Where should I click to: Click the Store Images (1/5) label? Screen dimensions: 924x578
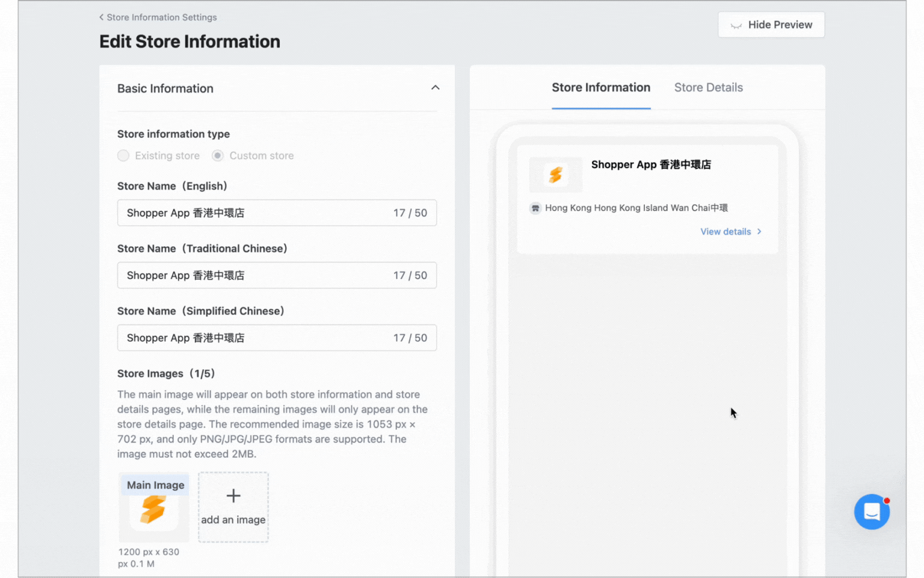click(x=166, y=373)
